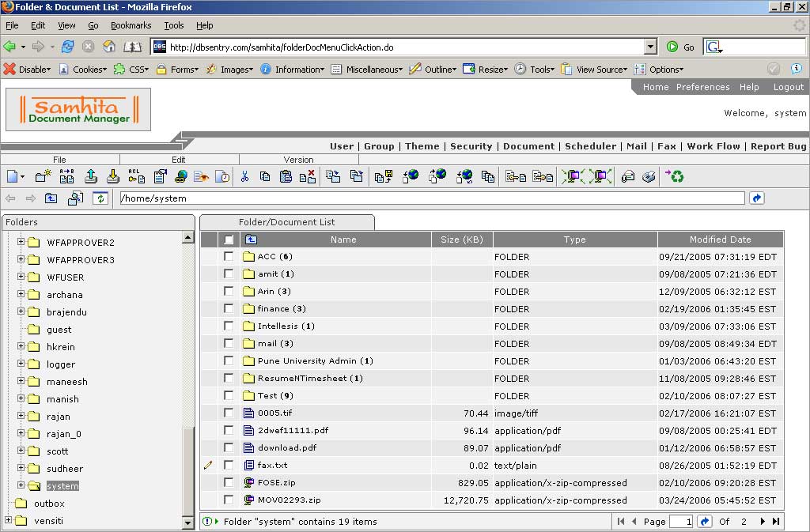Check the box for finance folder

[229, 308]
